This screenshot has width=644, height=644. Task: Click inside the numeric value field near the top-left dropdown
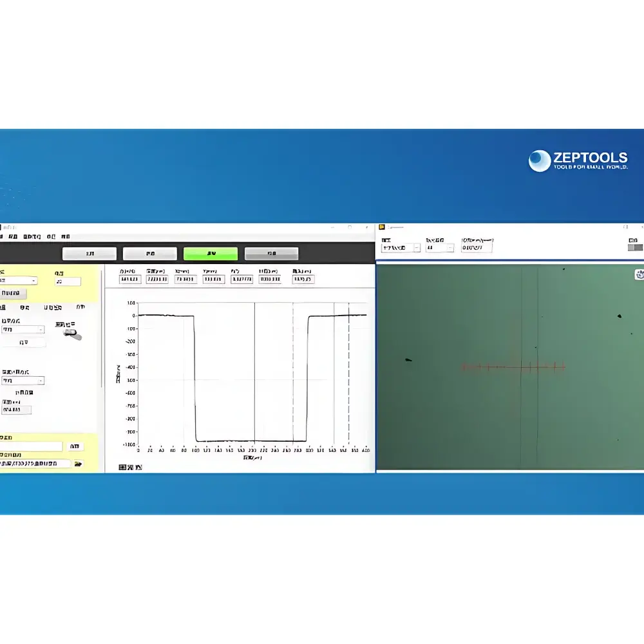(x=69, y=281)
